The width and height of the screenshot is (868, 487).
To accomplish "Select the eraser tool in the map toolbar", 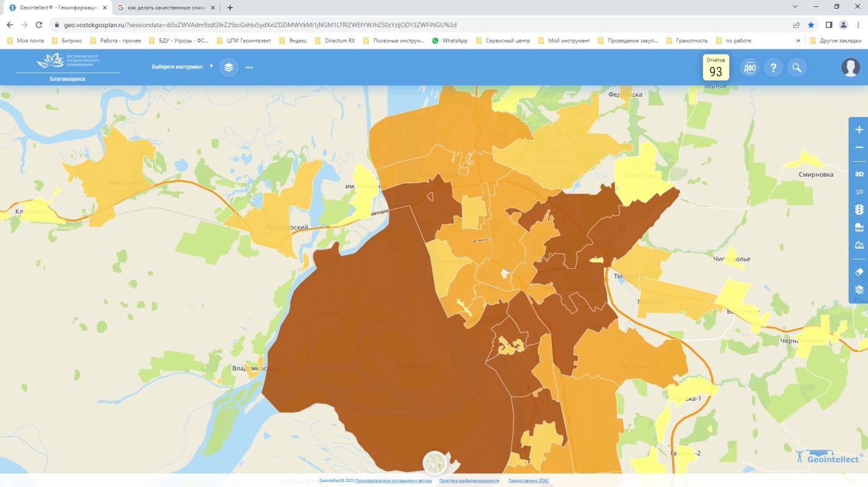I will click(x=859, y=272).
